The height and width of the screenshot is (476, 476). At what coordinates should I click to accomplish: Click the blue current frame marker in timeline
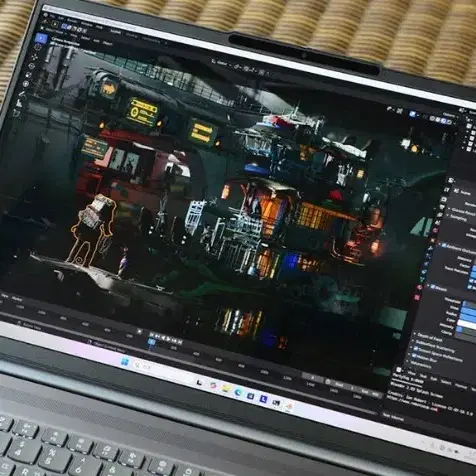pos(151,341)
